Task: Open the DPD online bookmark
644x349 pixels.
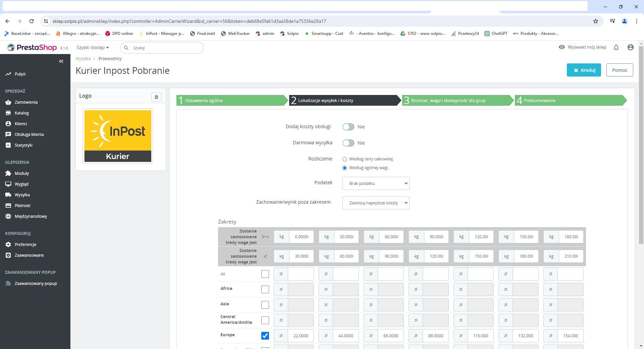Action: pyautogui.click(x=119, y=34)
